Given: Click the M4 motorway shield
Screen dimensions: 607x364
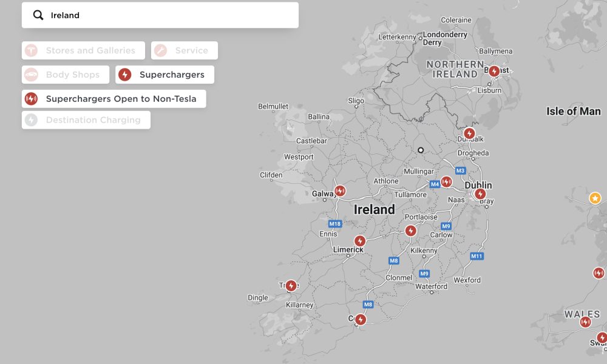Looking at the screenshot, I should pyautogui.click(x=435, y=184).
